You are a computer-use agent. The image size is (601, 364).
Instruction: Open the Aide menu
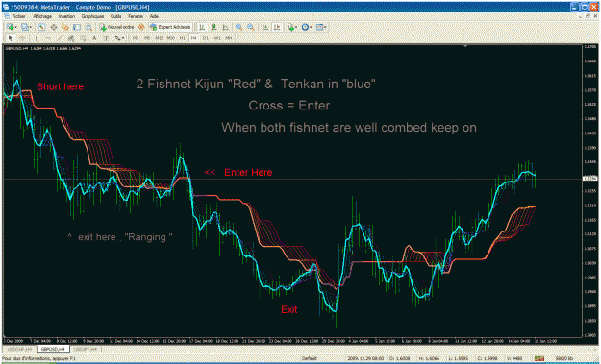(154, 17)
